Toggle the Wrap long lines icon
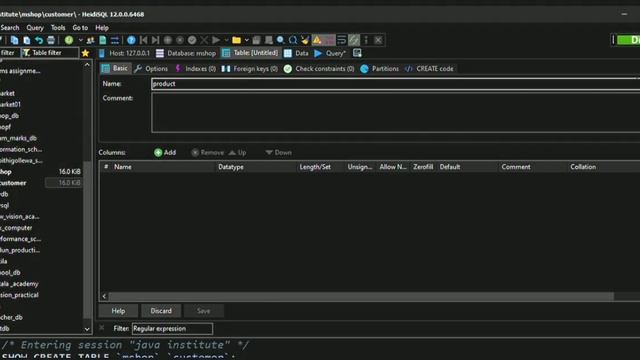This screenshot has width=640, height=360. (x=342, y=40)
